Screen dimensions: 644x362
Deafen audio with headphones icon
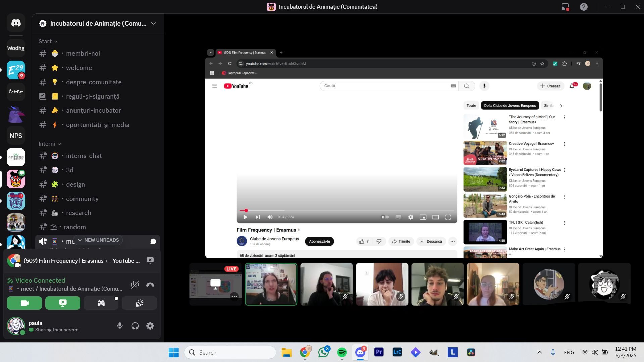coord(135,326)
